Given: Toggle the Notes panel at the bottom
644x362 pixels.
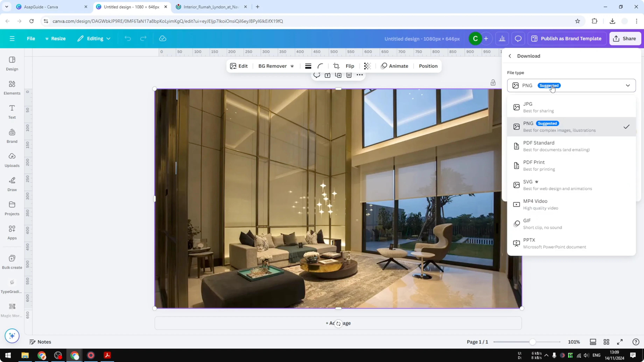Looking at the screenshot, I should pyautogui.click(x=40, y=342).
